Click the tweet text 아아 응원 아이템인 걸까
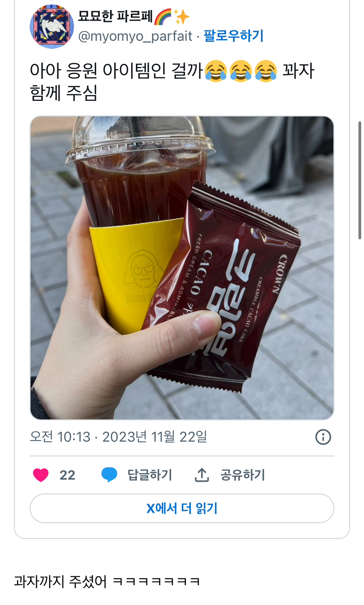 pyautogui.click(x=117, y=70)
